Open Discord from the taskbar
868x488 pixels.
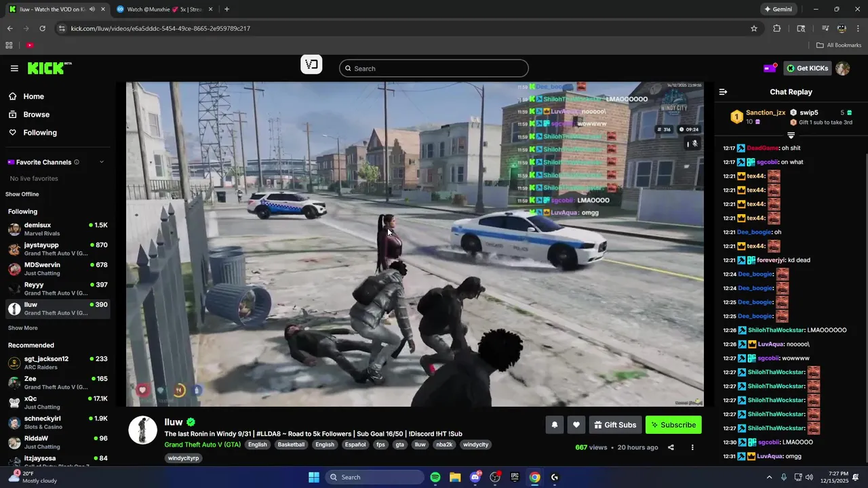475,477
